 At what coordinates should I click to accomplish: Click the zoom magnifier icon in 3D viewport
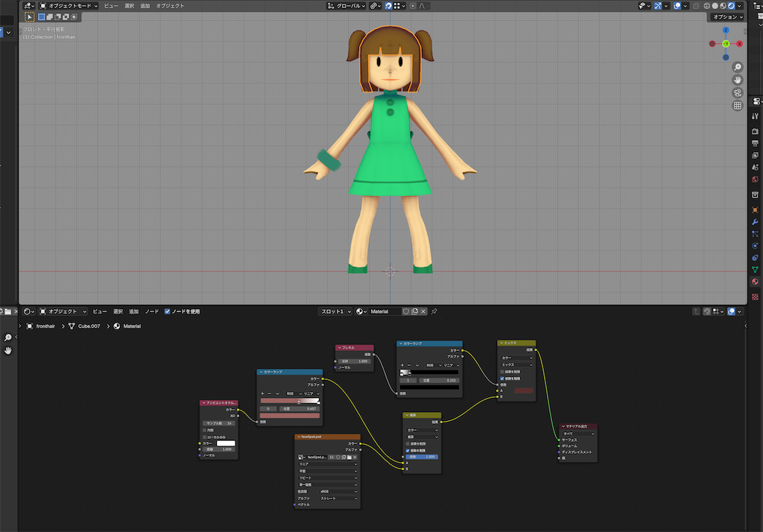pos(738,67)
